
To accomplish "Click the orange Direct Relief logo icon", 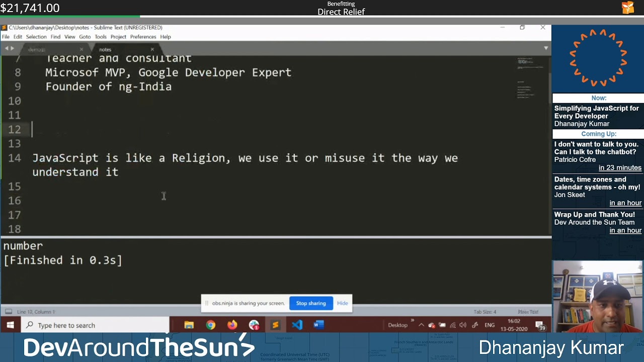I will pyautogui.click(x=627, y=8).
